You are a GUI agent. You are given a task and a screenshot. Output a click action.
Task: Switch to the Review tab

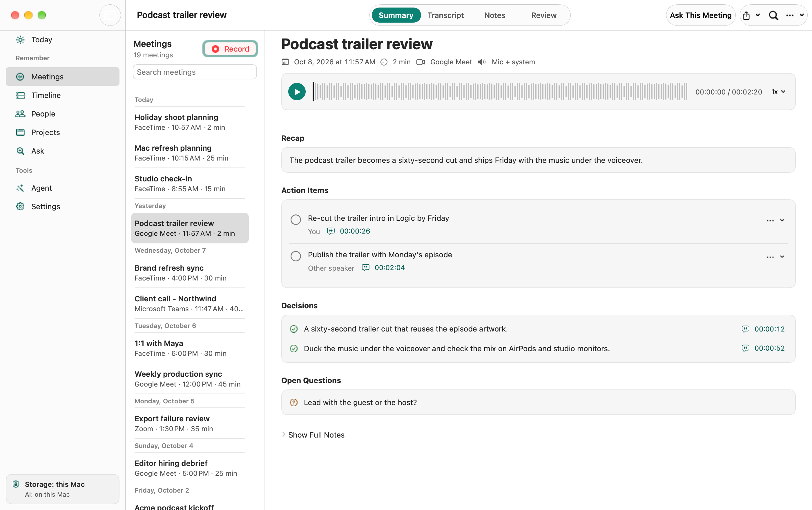point(543,15)
